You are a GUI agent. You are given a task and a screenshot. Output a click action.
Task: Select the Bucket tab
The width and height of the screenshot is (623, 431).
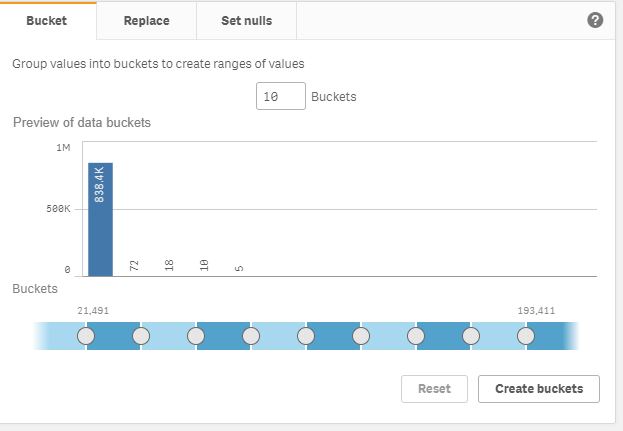(x=47, y=20)
